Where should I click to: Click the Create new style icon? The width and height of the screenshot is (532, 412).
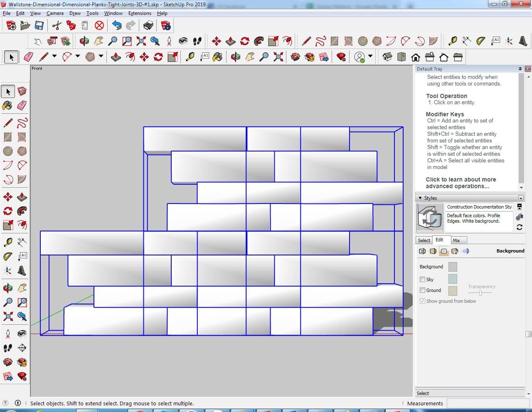pos(519,217)
